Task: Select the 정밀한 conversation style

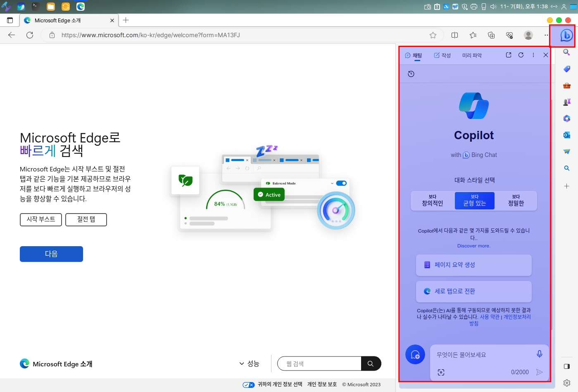Action: pyautogui.click(x=516, y=201)
